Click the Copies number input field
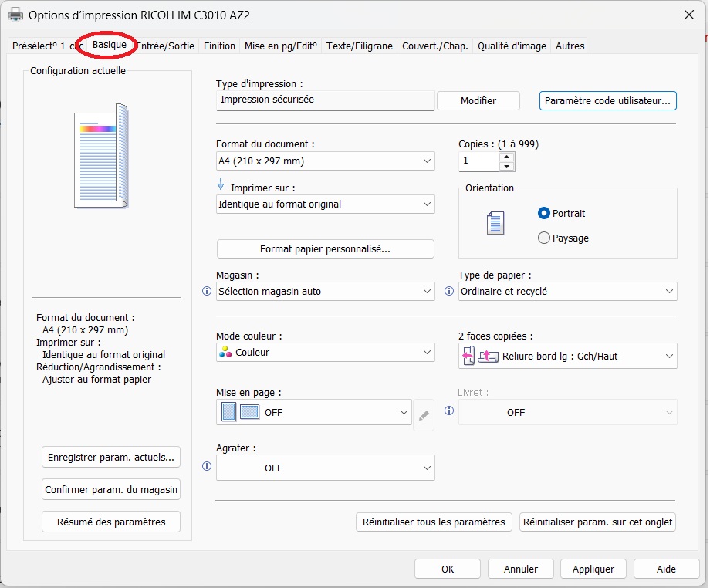Image resolution: width=710 pixels, height=588 pixels. (x=478, y=161)
